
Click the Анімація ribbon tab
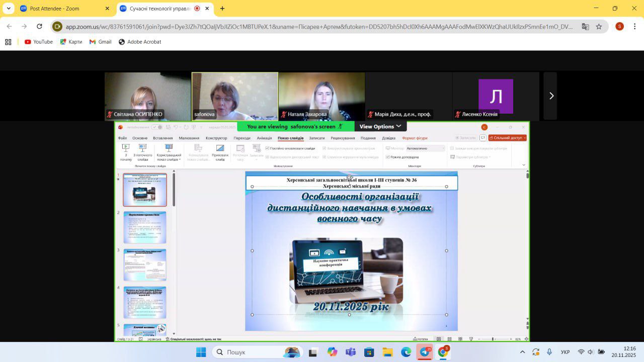point(264,138)
